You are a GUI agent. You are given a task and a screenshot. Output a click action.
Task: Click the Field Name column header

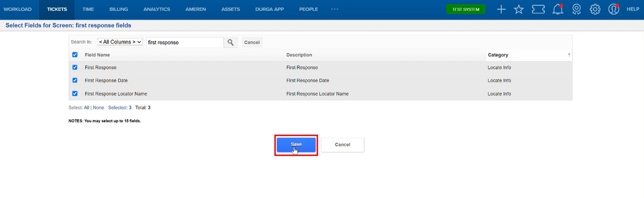point(97,55)
